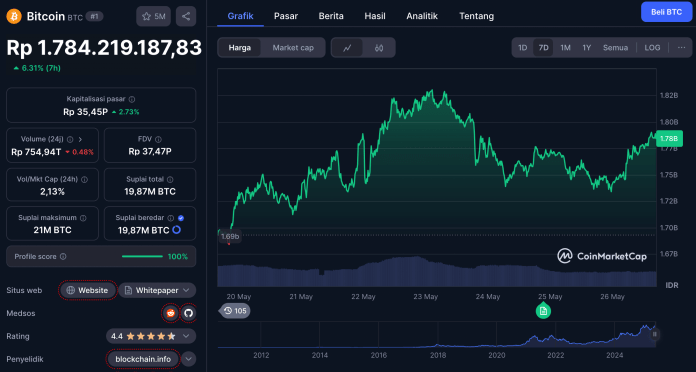
Task: Click the Bitcoin logo icon
Action: pyautogui.click(x=14, y=16)
